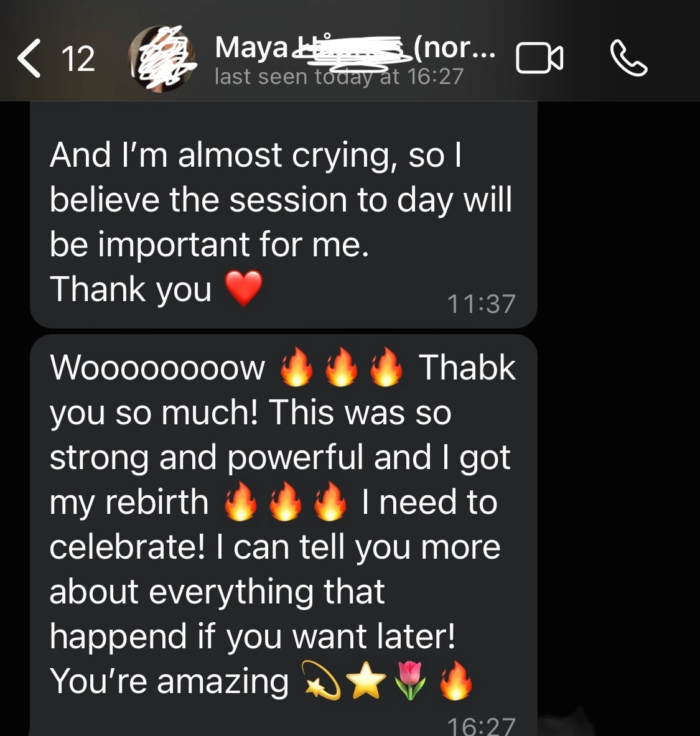Viewport: 700px width, 736px height.
Task: Tap the back arrow to leave chat
Action: coord(30,58)
